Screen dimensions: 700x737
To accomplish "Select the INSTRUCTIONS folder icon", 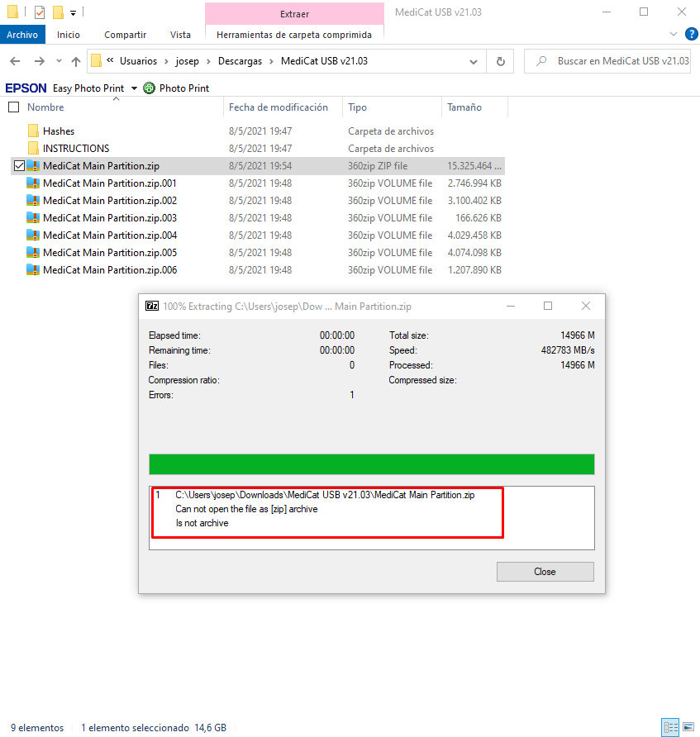I will (33, 148).
